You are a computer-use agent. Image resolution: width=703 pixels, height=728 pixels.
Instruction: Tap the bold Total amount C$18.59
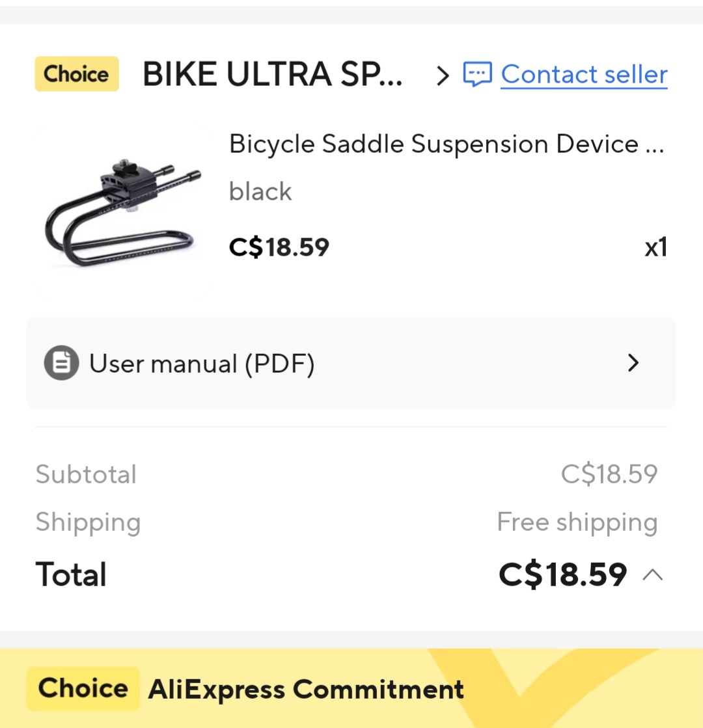562,574
